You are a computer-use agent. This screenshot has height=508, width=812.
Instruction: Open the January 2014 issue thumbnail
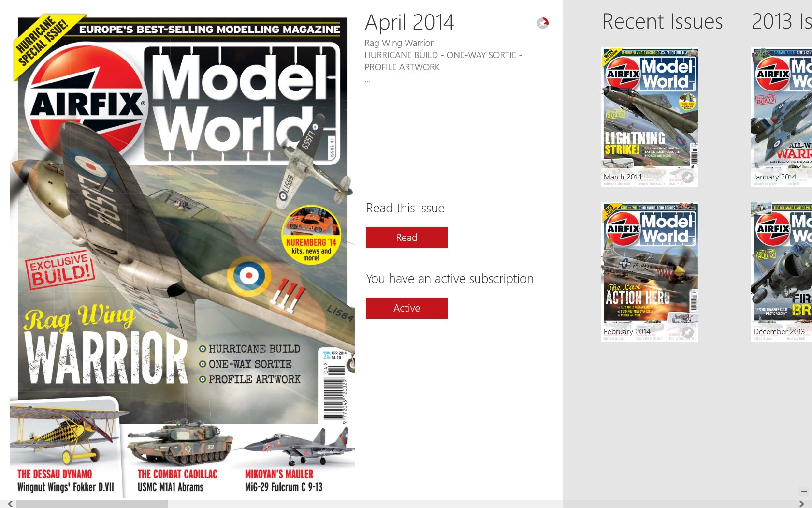[782, 117]
